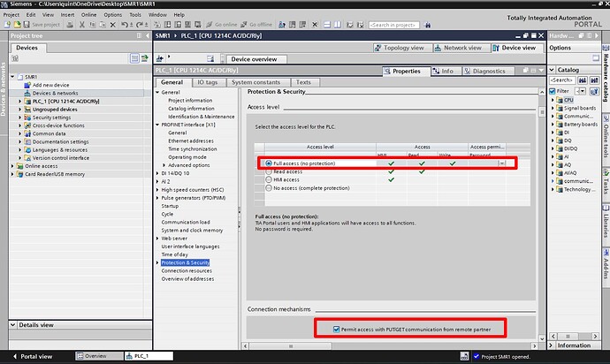Screen dimensions: 610x364
Task: Open the Online tools side tab
Action: point(606,140)
